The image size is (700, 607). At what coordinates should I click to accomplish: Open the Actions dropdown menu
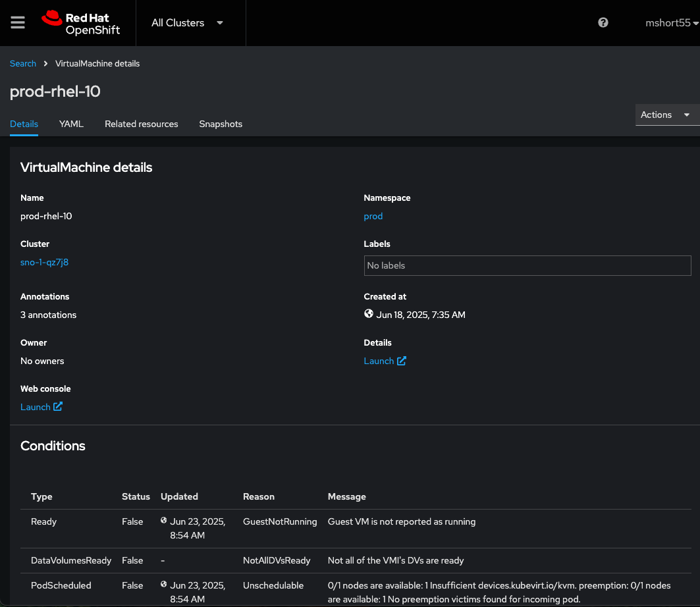point(666,115)
